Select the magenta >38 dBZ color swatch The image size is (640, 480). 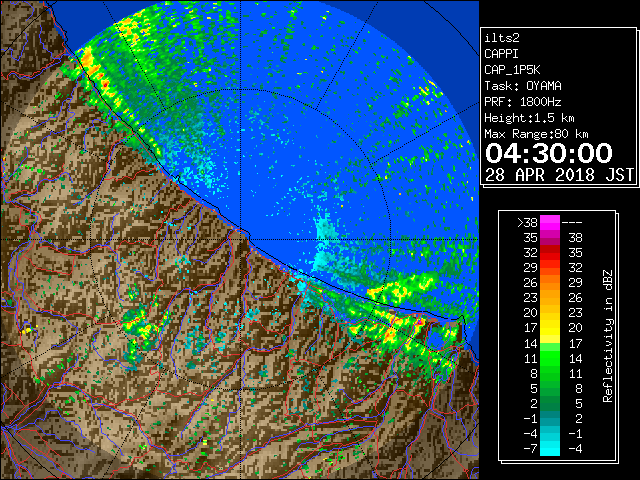click(550, 222)
